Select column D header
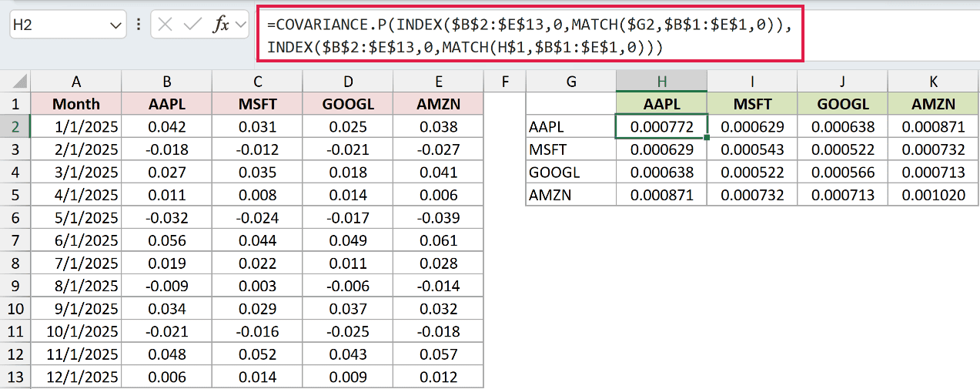The height and width of the screenshot is (389, 980). (348, 82)
